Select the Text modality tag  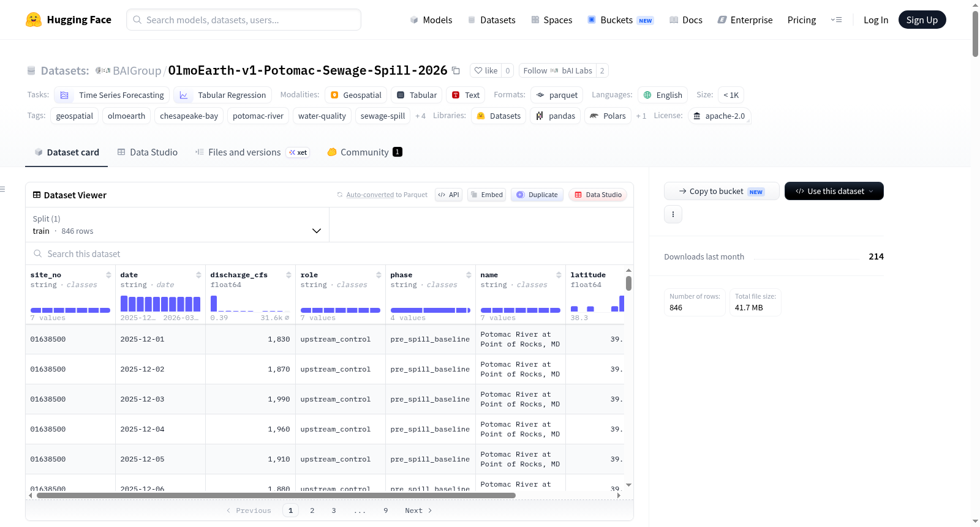click(x=466, y=95)
